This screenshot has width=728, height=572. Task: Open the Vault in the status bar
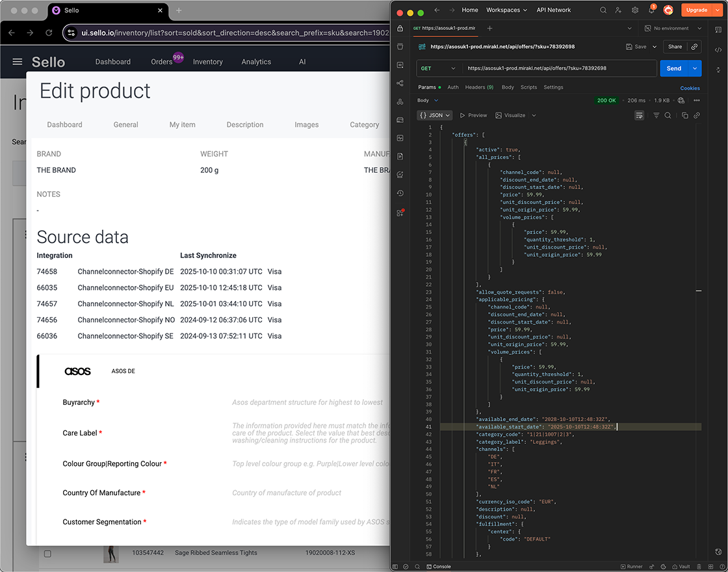click(681, 566)
